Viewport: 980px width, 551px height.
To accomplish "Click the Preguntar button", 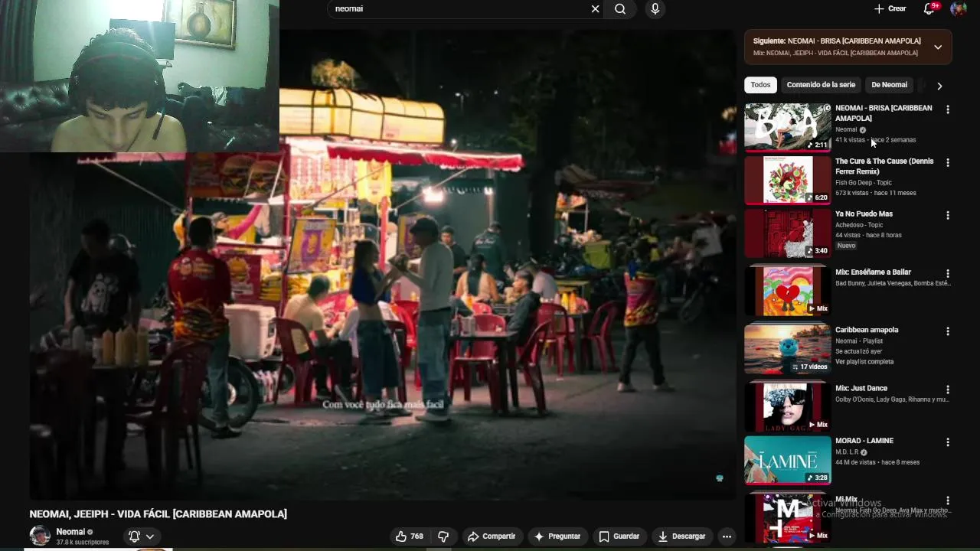I will (557, 536).
